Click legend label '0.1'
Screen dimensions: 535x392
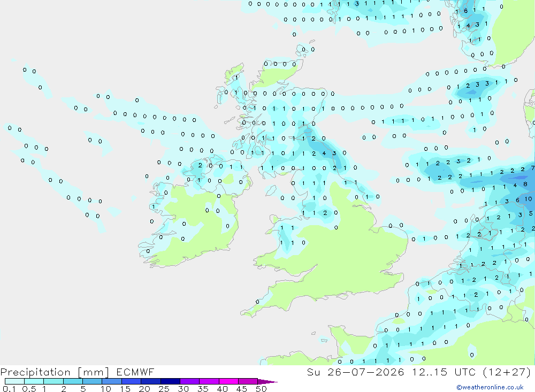pos(9,389)
